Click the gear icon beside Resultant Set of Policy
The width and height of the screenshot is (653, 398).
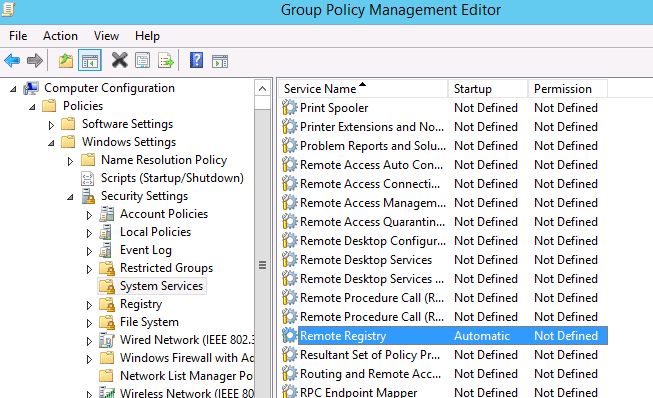(x=289, y=355)
